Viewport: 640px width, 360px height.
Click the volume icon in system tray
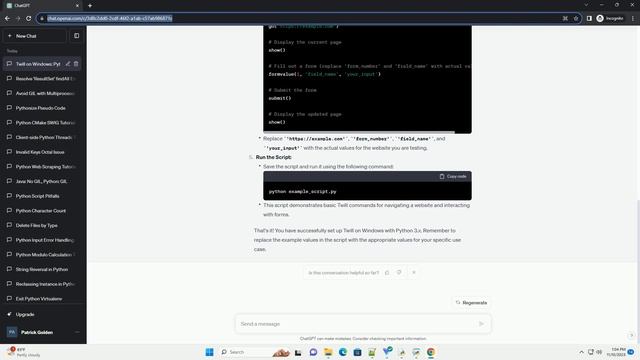tap(599, 352)
